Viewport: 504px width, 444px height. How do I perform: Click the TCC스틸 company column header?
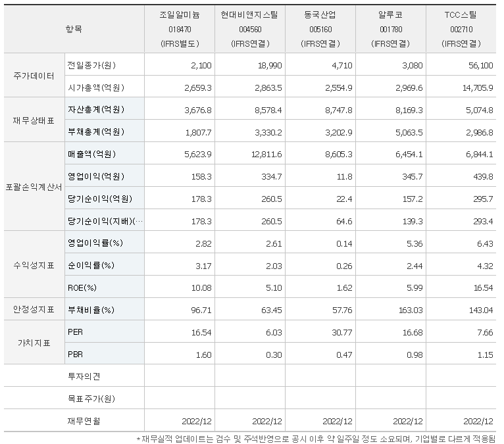(x=461, y=29)
